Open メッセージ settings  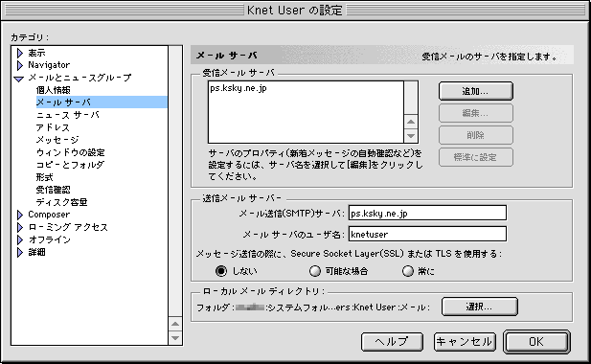(57, 140)
